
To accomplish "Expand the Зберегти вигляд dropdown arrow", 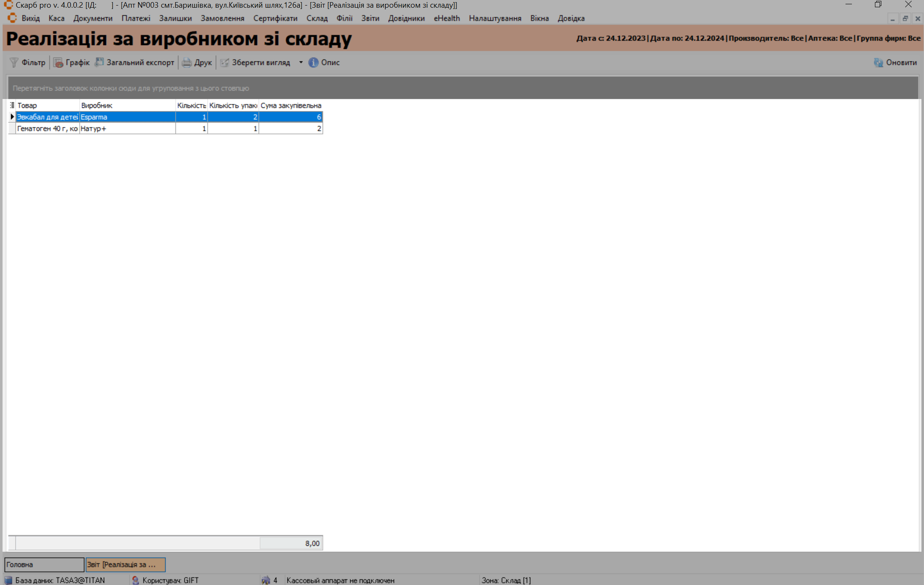I will tap(301, 63).
